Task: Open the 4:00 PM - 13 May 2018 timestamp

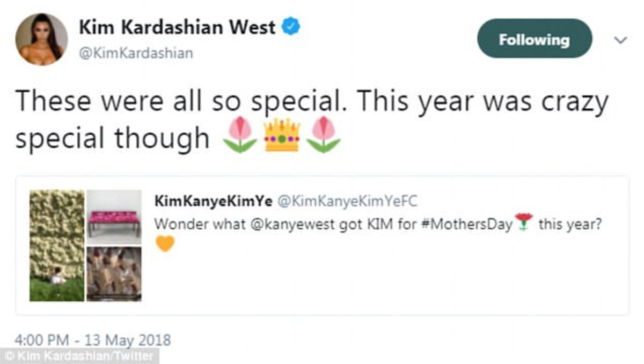Action: point(93,340)
